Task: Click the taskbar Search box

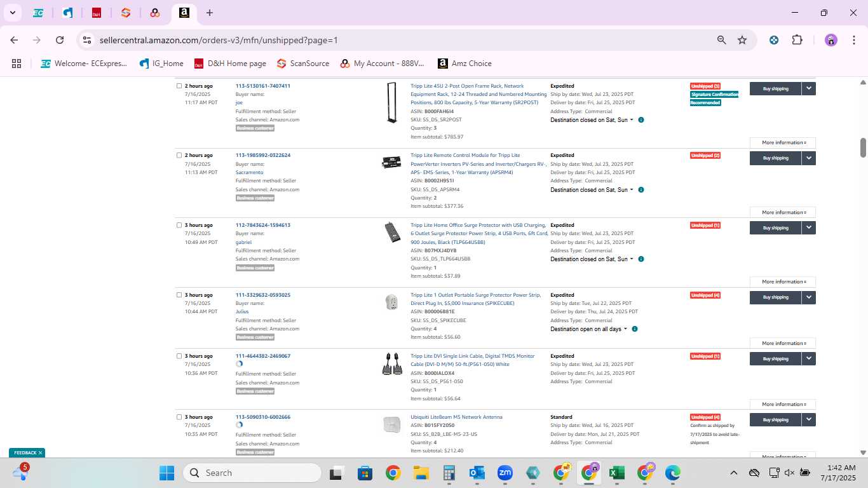Action: click(252, 473)
